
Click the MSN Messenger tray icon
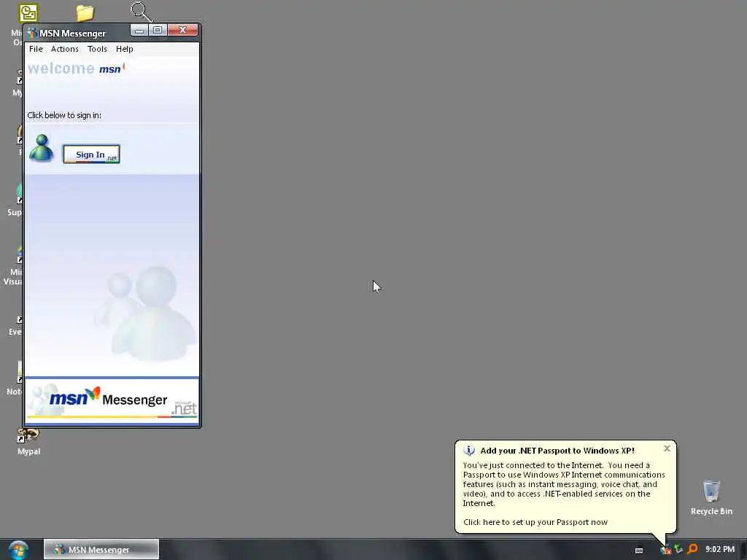pyautogui.click(x=665, y=550)
